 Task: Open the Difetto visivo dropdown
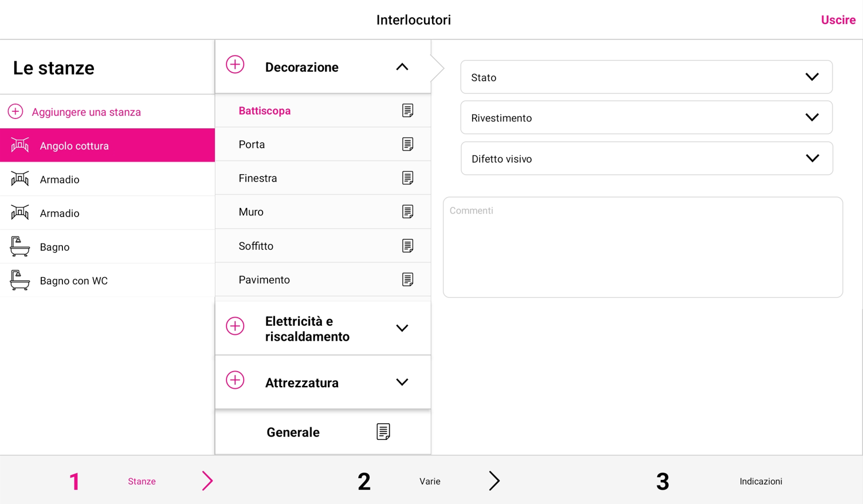pyautogui.click(x=646, y=158)
